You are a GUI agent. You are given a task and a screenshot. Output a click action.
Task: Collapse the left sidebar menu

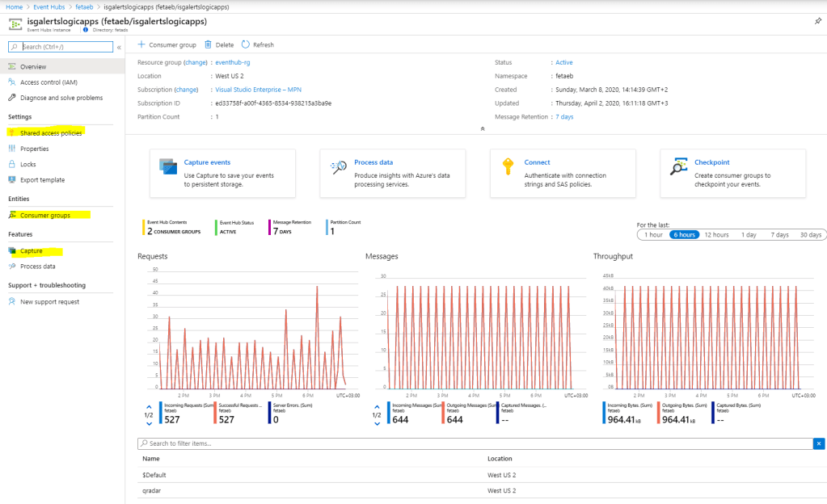point(120,48)
